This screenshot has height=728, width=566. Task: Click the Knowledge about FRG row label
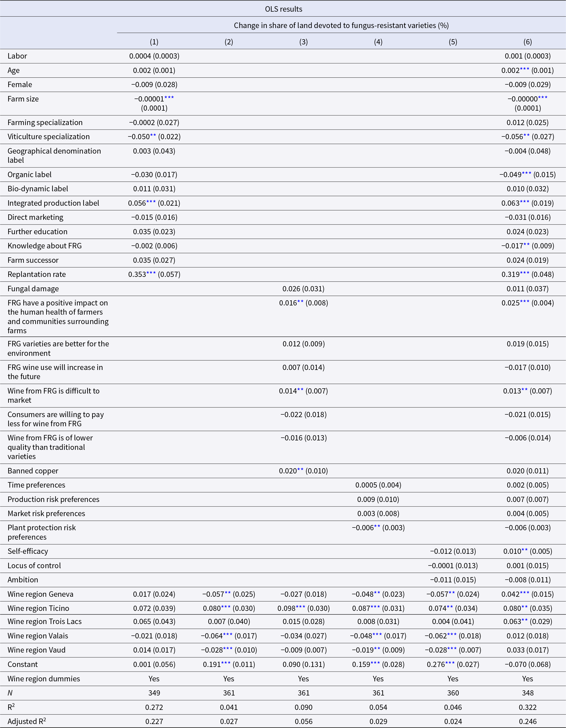pyautogui.click(x=45, y=246)
